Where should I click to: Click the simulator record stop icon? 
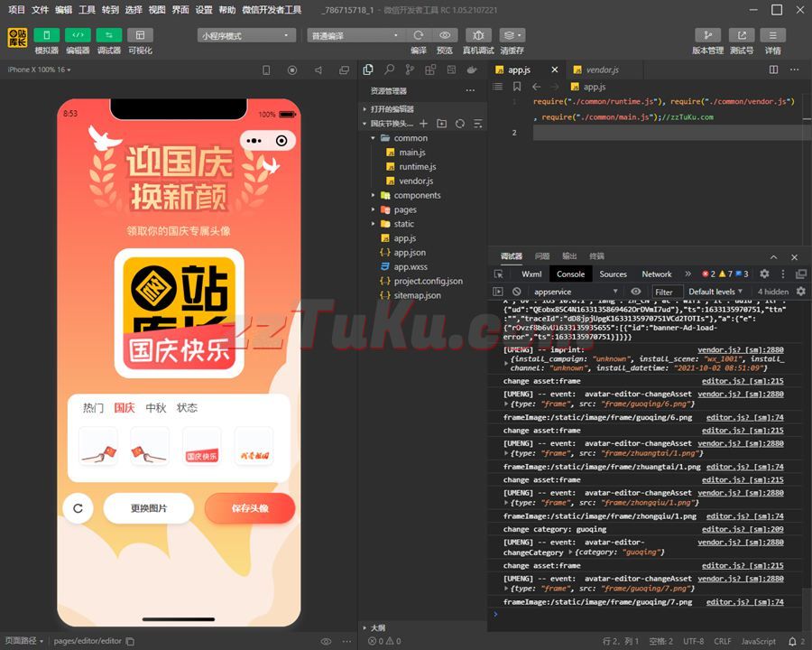point(292,70)
